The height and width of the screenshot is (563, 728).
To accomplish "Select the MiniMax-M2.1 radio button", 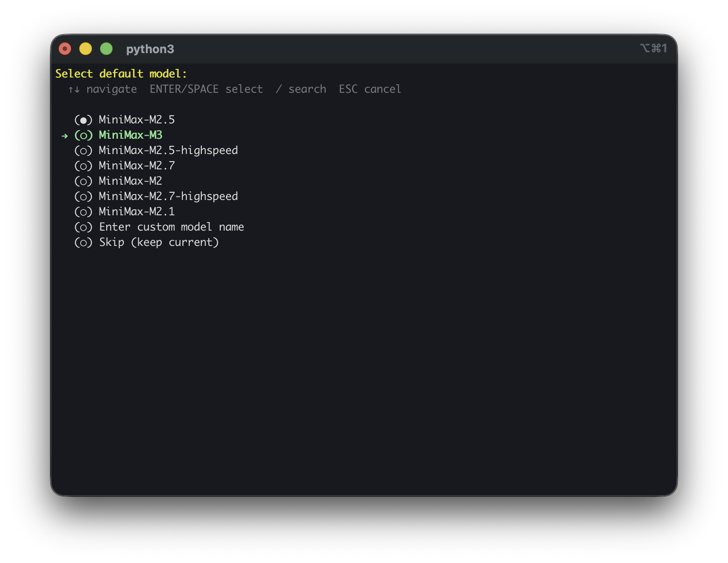I will tap(83, 212).
